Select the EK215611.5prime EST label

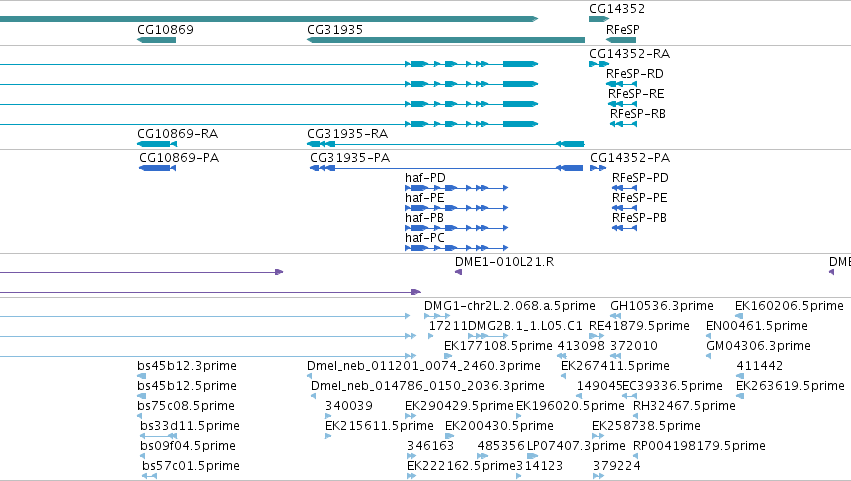(x=379, y=426)
